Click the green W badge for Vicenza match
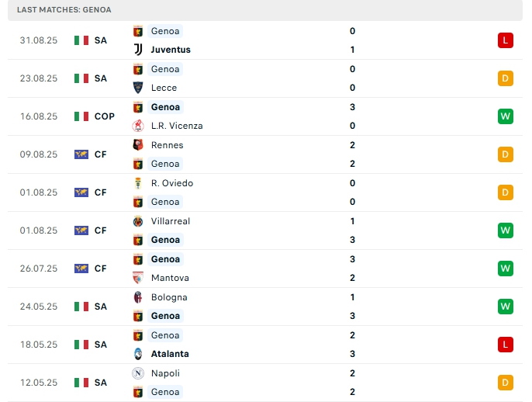The width and height of the screenshot is (532, 402). pos(506,116)
